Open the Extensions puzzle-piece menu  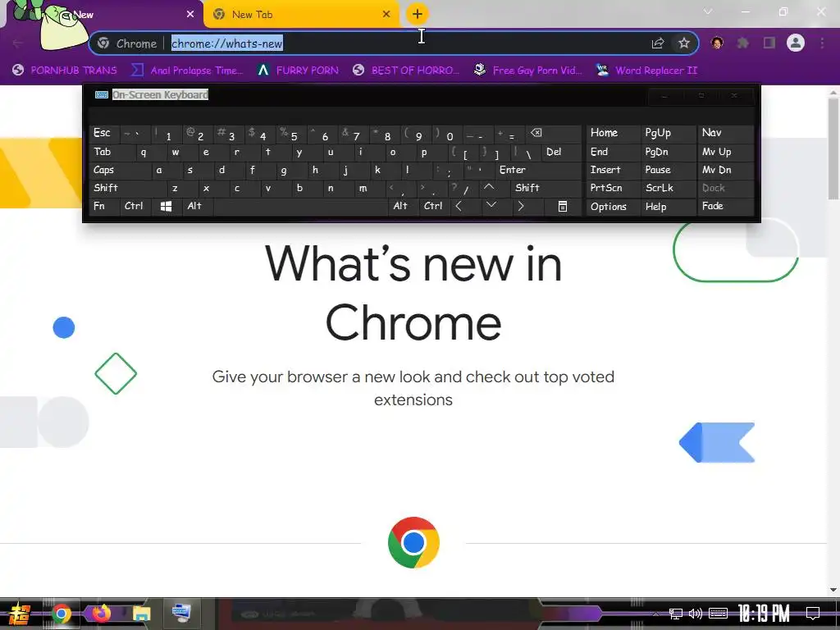[x=742, y=43]
